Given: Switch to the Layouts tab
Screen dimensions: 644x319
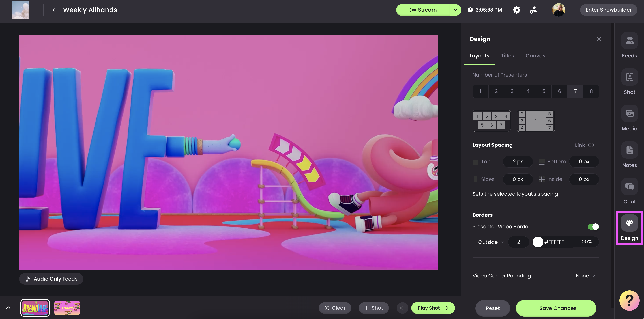Looking at the screenshot, I should coord(479,56).
